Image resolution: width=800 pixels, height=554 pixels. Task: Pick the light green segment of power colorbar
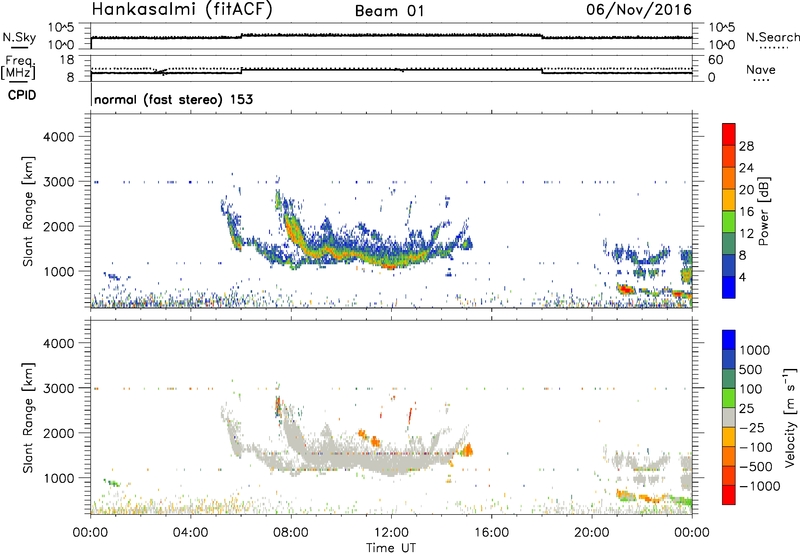(x=729, y=221)
